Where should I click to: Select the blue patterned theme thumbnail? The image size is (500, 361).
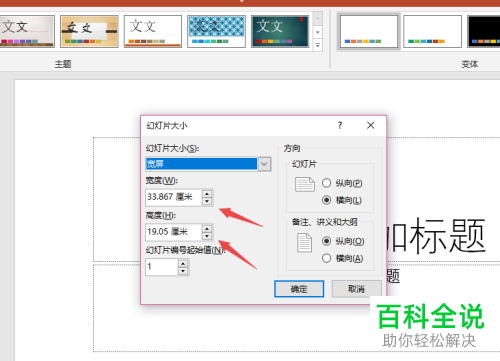(216, 31)
